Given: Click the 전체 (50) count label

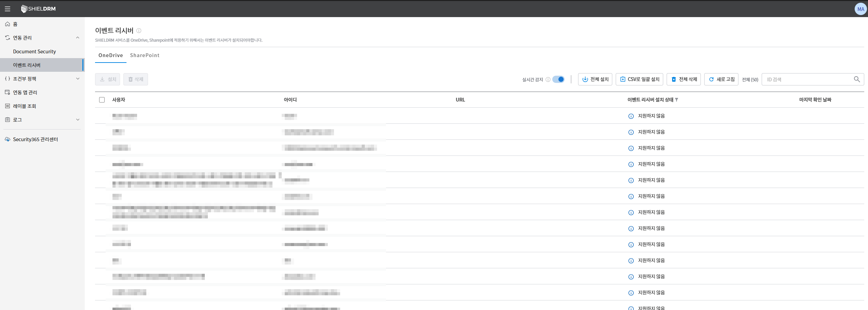Looking at the screenshot, I should coord(750,80).
